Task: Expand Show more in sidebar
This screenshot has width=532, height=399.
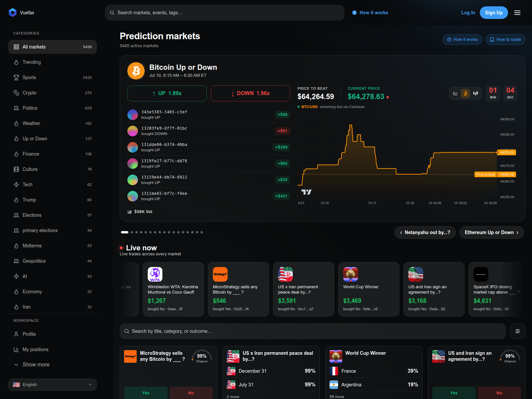Action: [x=53, y=365]
